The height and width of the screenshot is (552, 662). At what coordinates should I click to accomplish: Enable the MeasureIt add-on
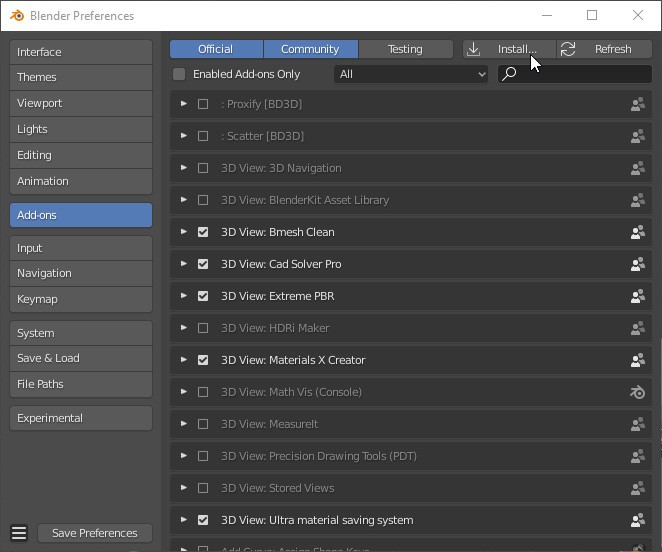point(203,424)
